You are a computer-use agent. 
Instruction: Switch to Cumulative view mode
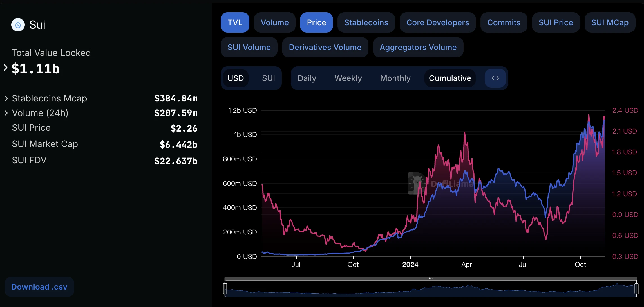coord(450,78)
